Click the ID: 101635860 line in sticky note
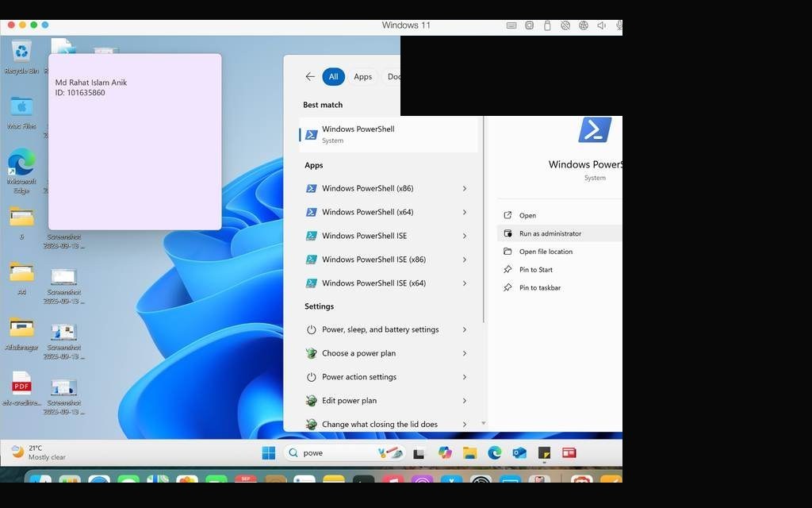Viewport: 812px width, 508px height. (80, 93)
